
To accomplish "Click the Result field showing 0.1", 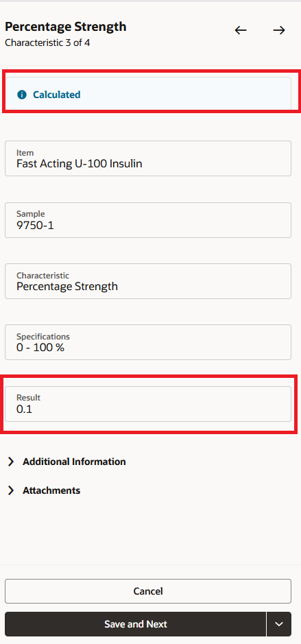I will pyautogui.click(x=148, y=404).
